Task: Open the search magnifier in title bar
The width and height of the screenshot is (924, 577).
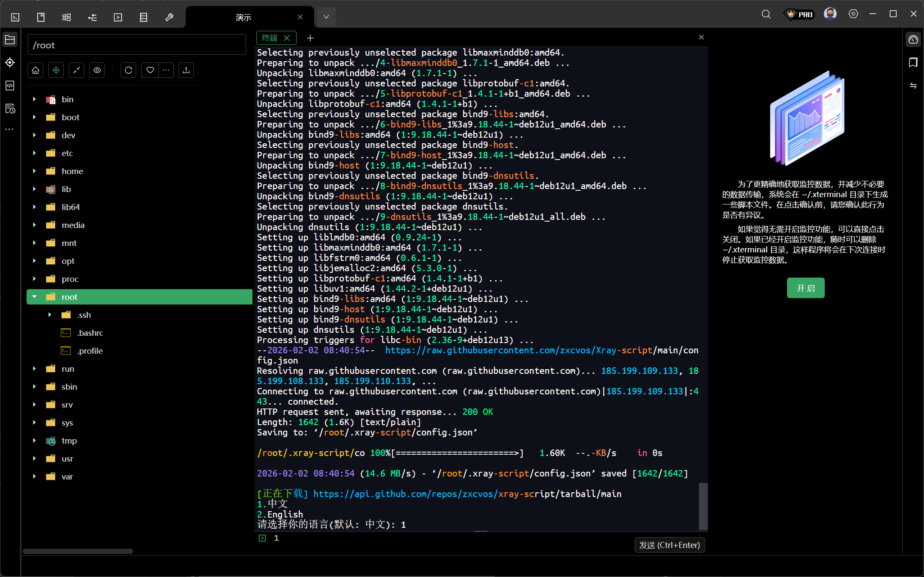Action: click(766, 14)
